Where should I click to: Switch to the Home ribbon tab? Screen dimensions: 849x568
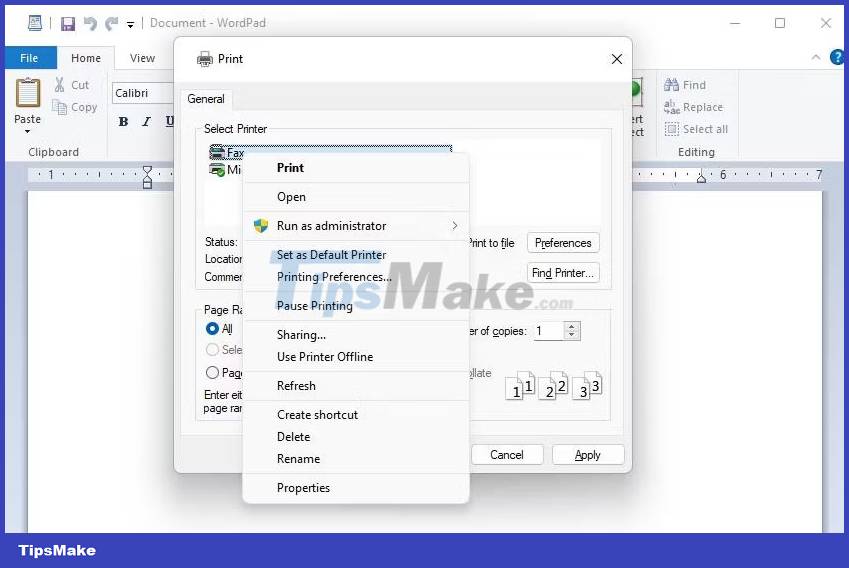(86, 58)
